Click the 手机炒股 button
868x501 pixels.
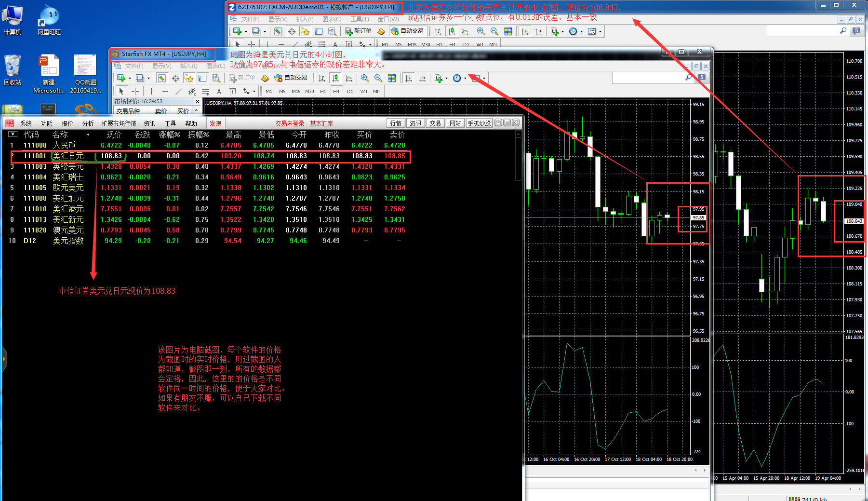(479, 123)
